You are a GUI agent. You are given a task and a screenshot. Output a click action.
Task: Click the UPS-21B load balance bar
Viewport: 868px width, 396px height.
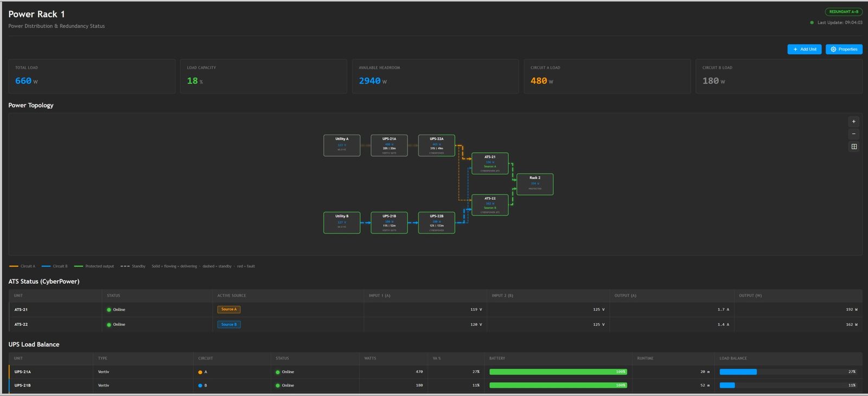point(781,386)
